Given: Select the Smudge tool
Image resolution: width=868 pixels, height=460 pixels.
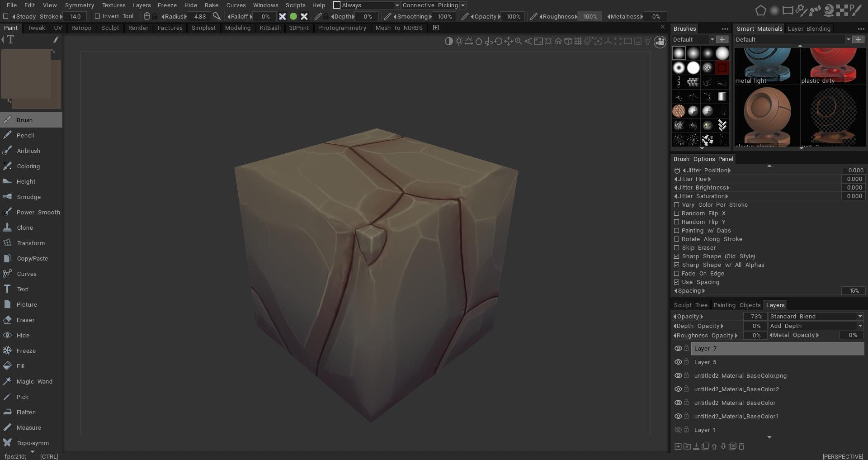Looking at the screenshot, I should click(x=31, y=197).
